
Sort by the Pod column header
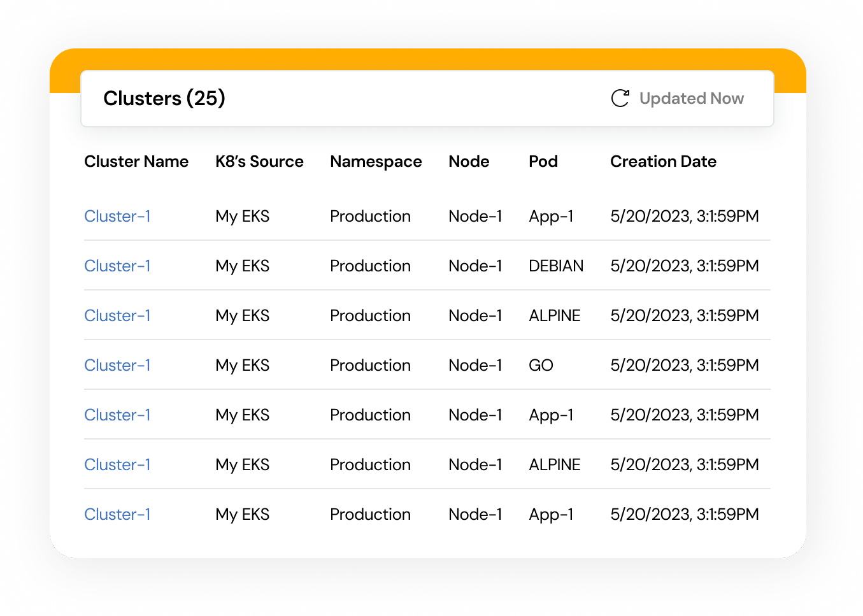[543, 162]
